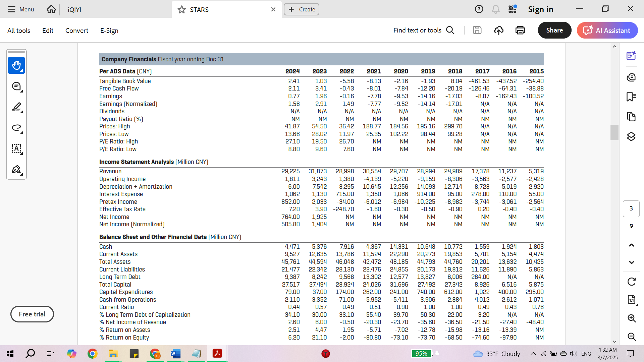Viewport: 644px width, 362px height.
Task: Open the AI summary panel icon
Action: pyautogui.click(x=631, y=56)
